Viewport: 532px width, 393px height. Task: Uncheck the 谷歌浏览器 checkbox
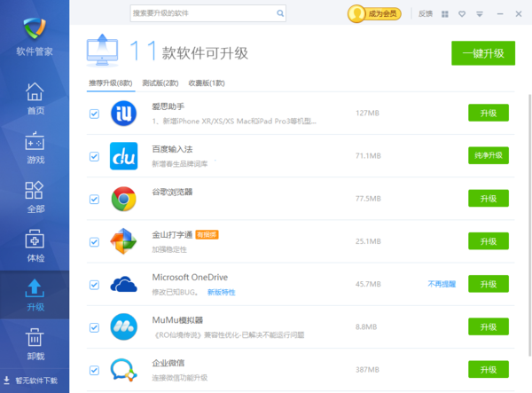point(94,200)
